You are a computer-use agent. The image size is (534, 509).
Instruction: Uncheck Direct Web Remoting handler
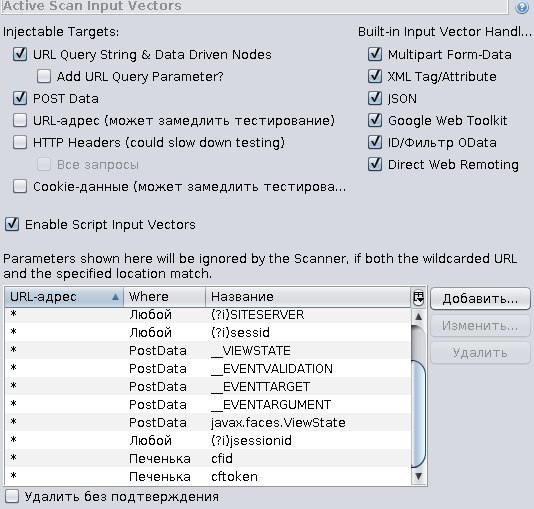coord(375,164)
